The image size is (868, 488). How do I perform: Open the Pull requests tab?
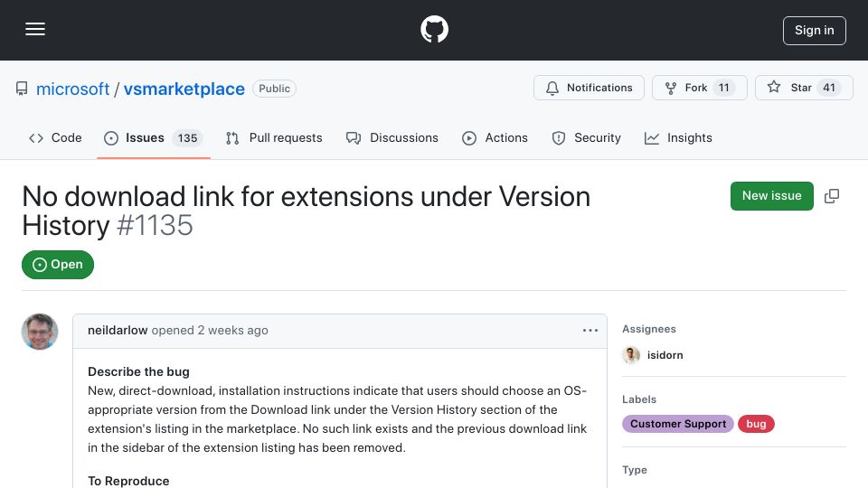click(274, 137)
